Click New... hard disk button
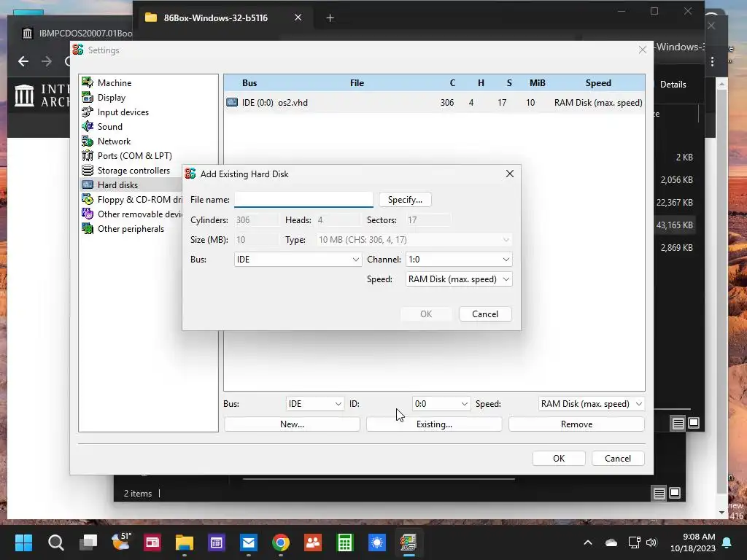Viewport: 747px width, 560px height. tap(292, 424)
